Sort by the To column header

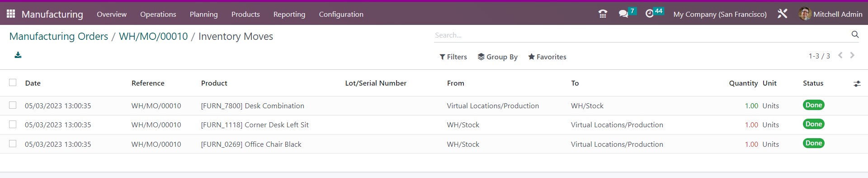tap(575, 83)
